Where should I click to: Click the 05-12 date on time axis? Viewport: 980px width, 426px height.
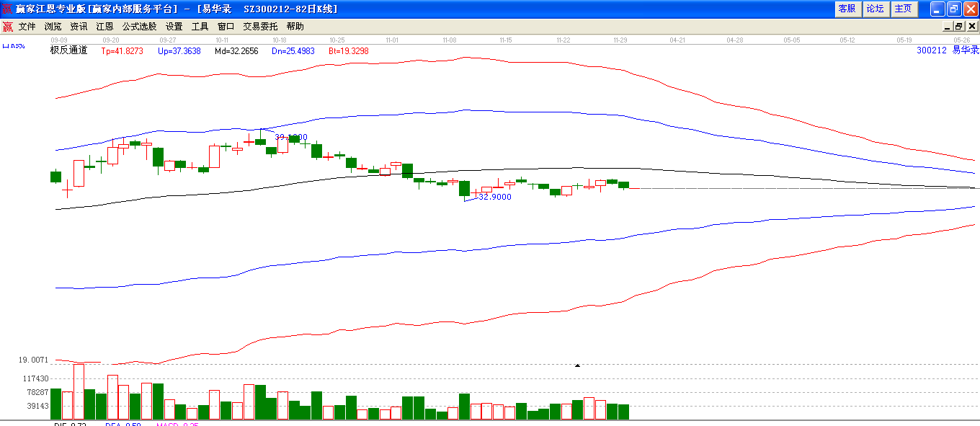click(848, 40)
